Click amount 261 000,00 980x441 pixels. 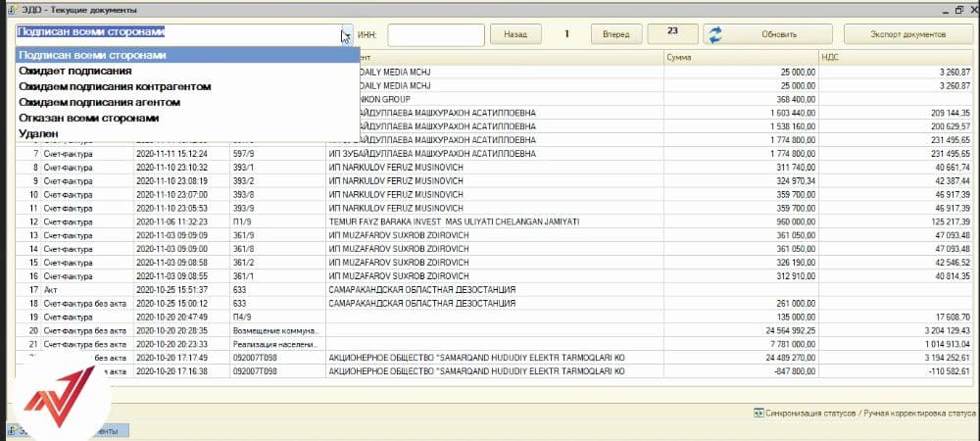tap(741, 304)
